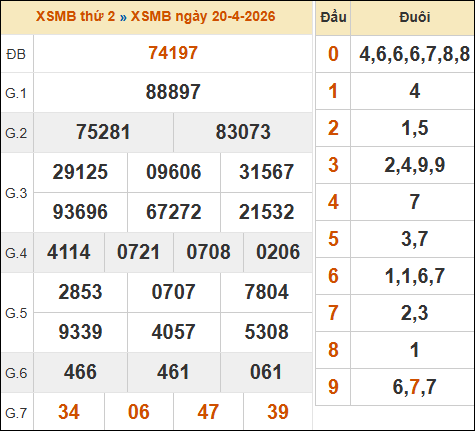
Task: Click the ĐB prize label
Action: coord(16,54)
